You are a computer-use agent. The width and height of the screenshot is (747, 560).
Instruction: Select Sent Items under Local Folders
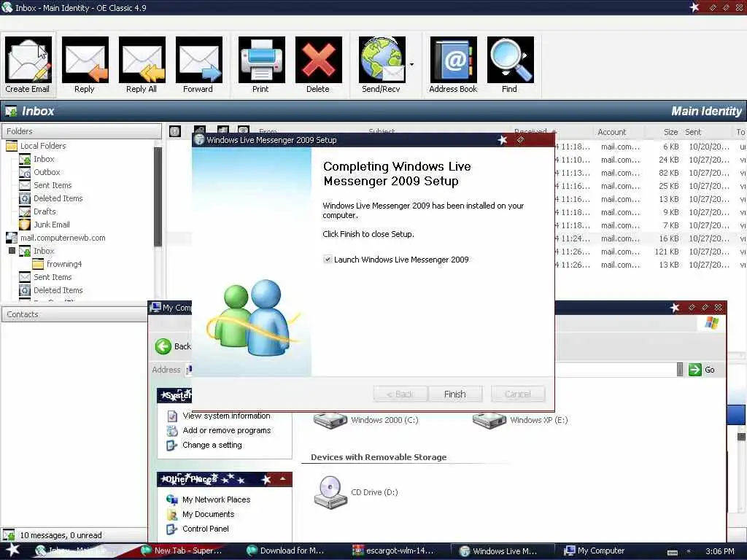click(53, 185)
